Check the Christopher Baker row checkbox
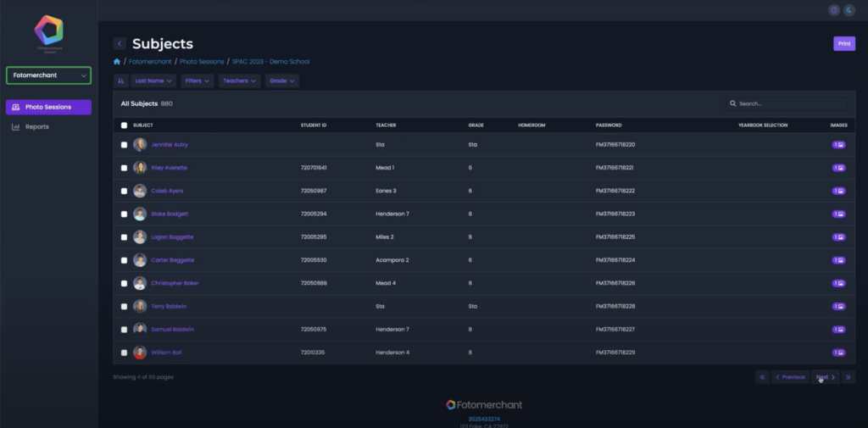The width and height of the screenshot is (868, 428). click(x=124, y=283)
